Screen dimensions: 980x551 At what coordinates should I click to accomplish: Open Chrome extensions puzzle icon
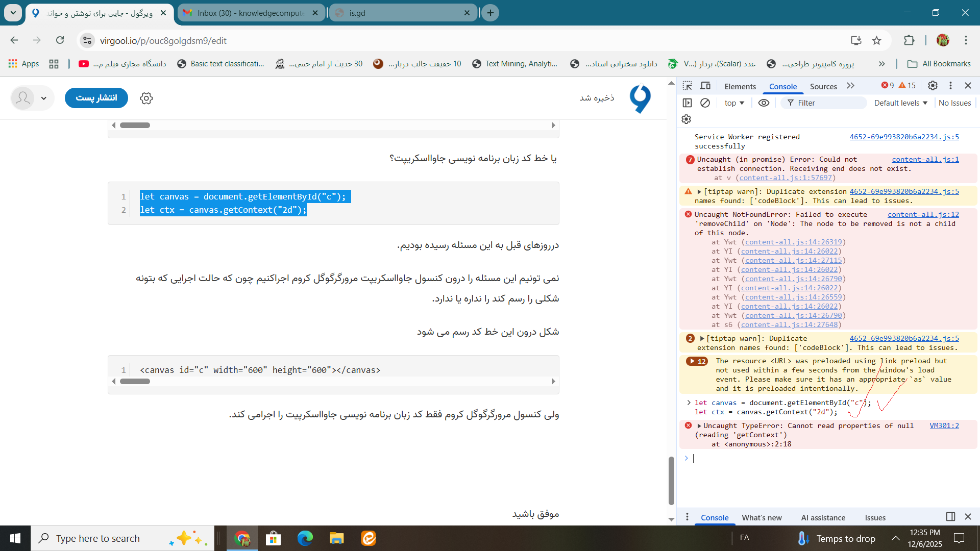[909, 40]
